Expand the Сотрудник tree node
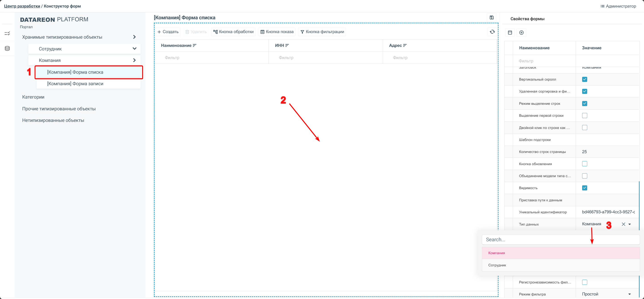The height and width of the screenshot is (299, 644). 134,49
